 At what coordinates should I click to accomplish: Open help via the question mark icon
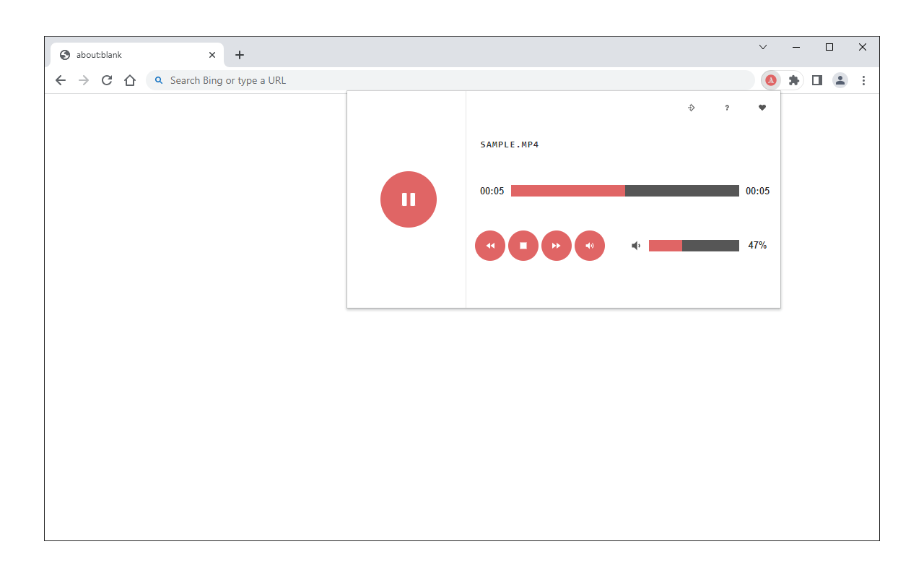(x=727, y=108)
